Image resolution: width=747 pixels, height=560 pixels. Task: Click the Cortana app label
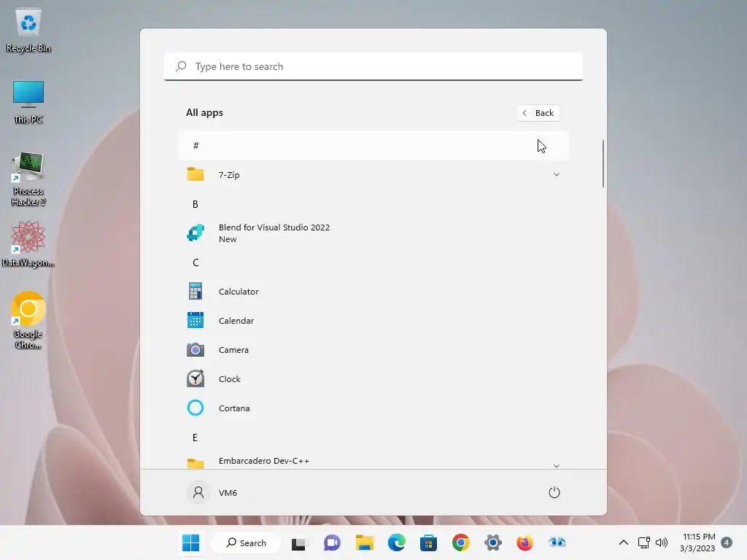coord(234,408)
